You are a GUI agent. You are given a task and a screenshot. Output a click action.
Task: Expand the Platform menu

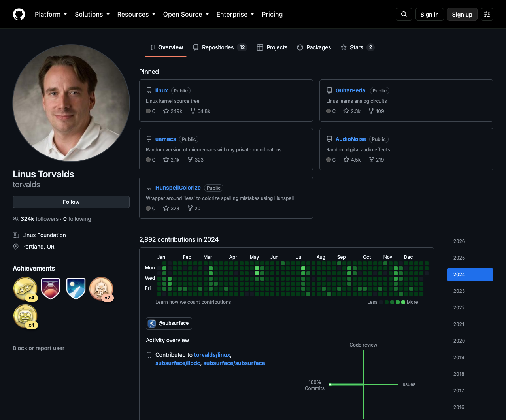tap(51, 14)
